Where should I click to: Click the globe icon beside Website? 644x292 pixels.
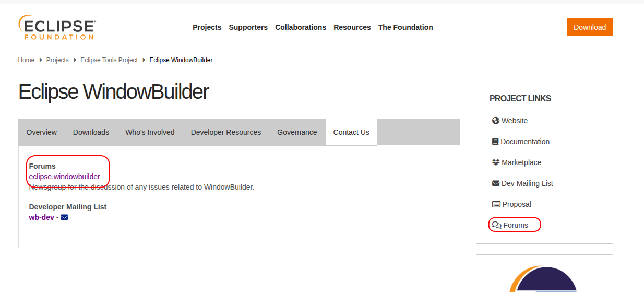click(496, 121)
